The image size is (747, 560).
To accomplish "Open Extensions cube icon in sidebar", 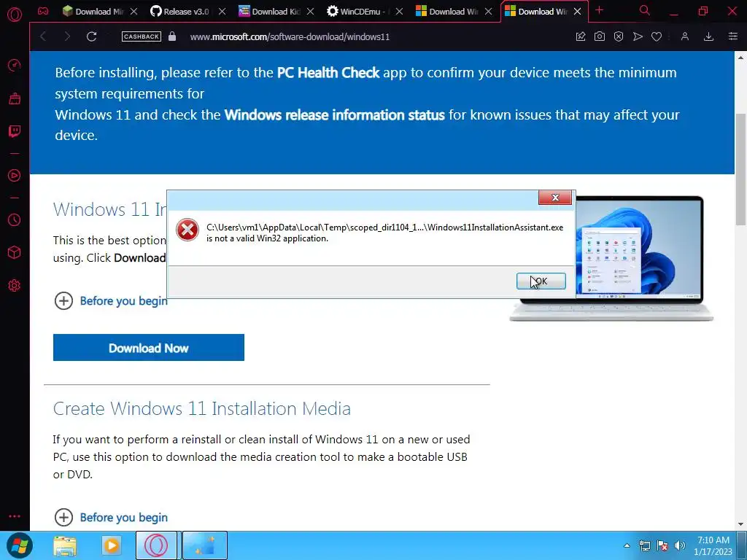I will 15,252.
